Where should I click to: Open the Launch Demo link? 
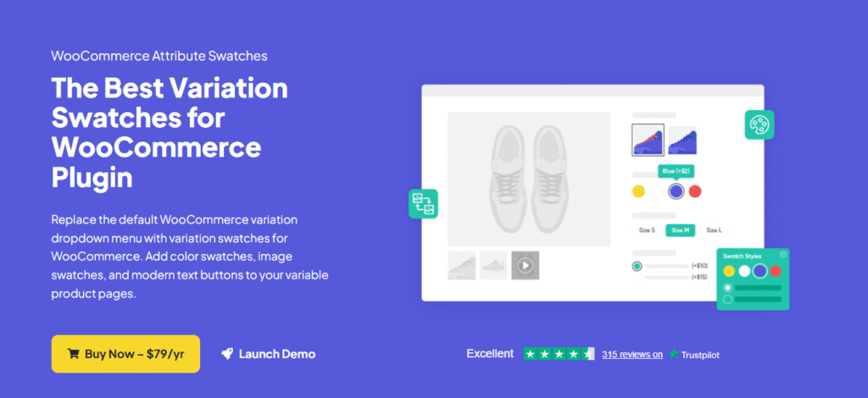[x=269, y=354]
